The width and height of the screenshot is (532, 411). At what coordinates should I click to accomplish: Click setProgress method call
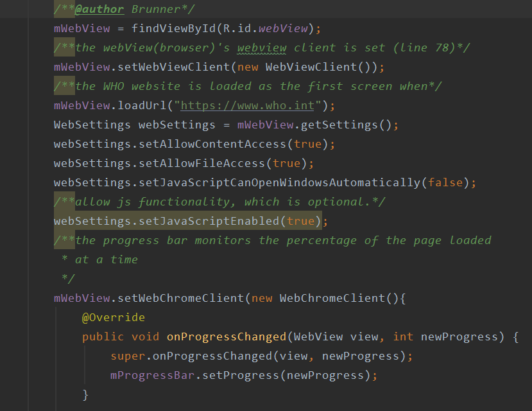tap(241, 376)
